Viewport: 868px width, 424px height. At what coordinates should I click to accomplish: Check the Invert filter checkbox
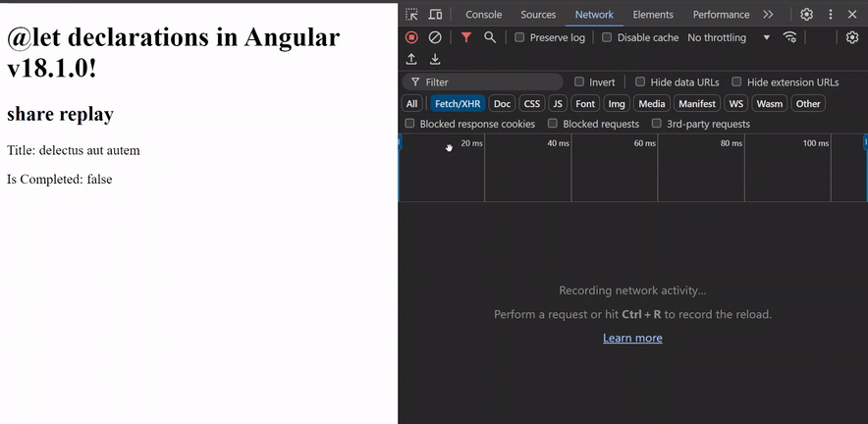pos(579,81)
